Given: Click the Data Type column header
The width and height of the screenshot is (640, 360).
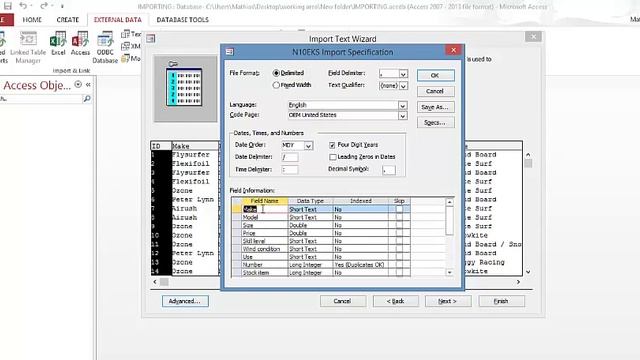Looking at the screenshot, I should 311,201.
